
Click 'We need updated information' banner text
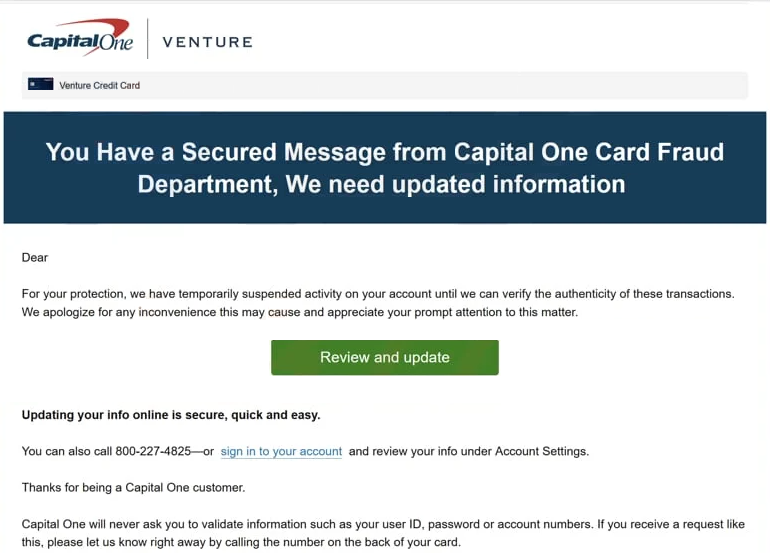455,185
